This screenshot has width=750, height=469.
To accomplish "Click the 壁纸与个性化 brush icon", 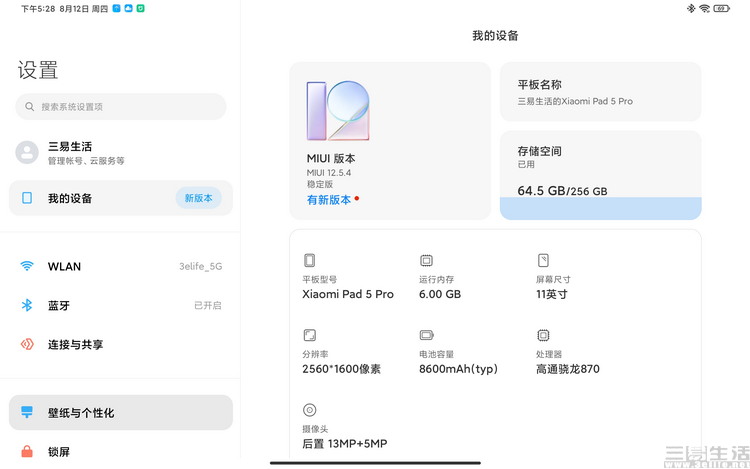I will click(x=27, y=412).
